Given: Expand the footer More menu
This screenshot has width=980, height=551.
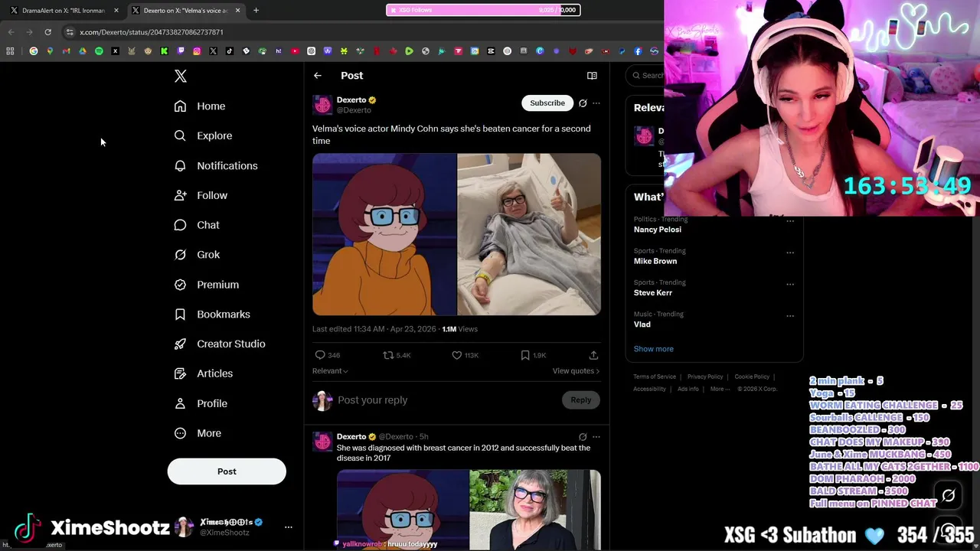Looking at the screenshot, I should click(719, 389).
